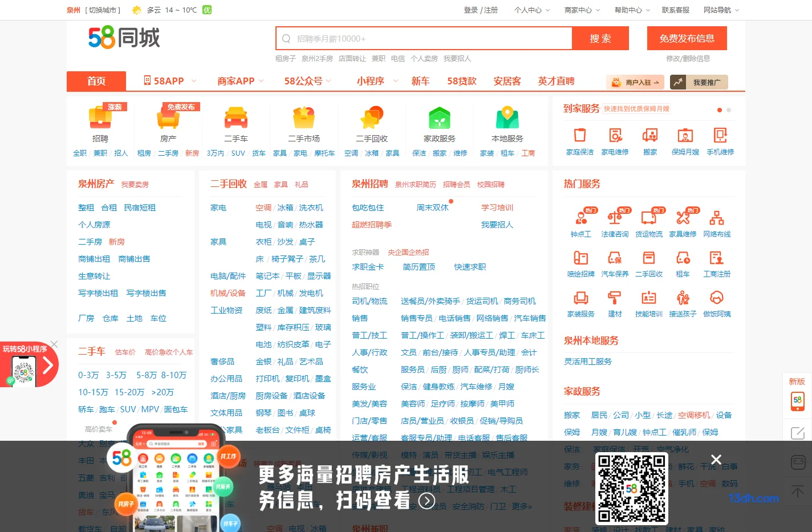The width and height of the screenshot is (812, 532).
Task: Expand the 帮助中心 dropdown
Action: 632,10
